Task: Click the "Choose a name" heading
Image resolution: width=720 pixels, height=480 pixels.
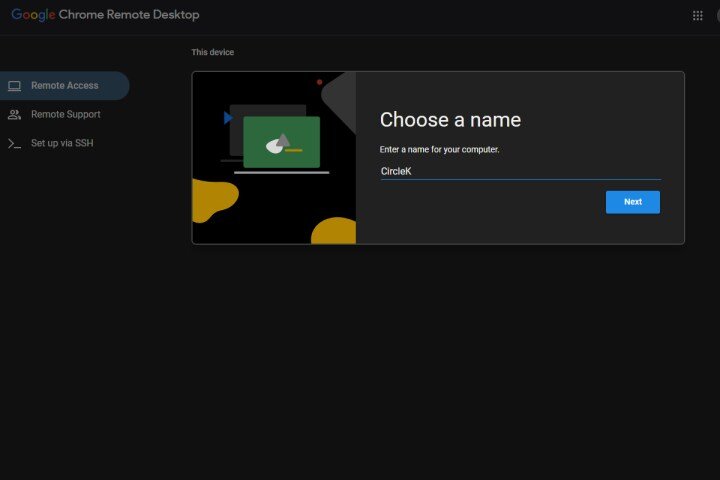Action: [450, 120]
